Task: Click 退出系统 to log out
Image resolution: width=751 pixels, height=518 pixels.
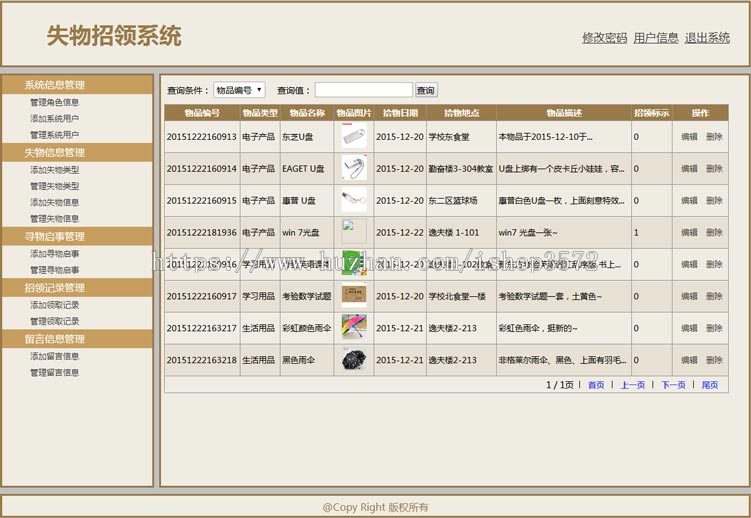Action: [x=707, y=38]
